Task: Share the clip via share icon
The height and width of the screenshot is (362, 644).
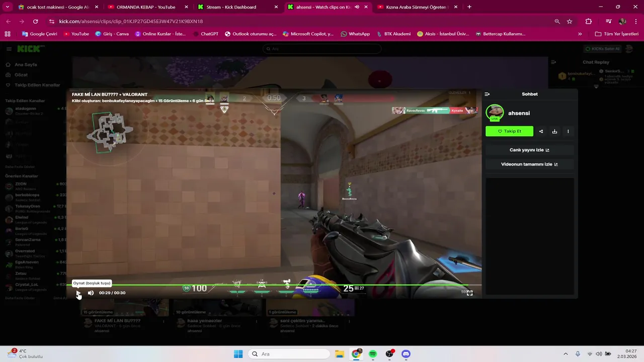Action: (541, 131)
